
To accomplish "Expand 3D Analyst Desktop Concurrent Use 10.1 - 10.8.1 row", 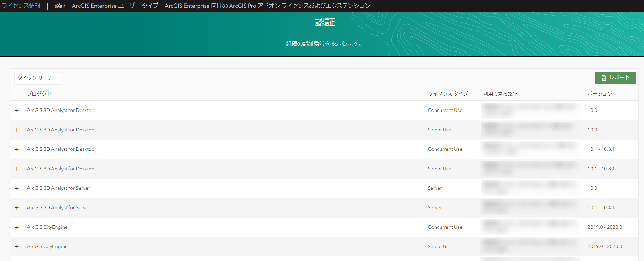I will (17, 149).
